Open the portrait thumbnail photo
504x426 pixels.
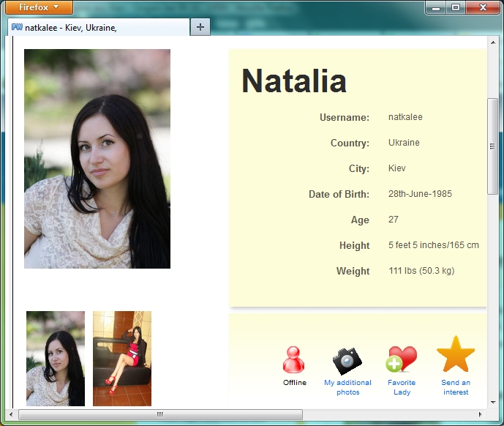pyautogui.click(x=56, y=359)
